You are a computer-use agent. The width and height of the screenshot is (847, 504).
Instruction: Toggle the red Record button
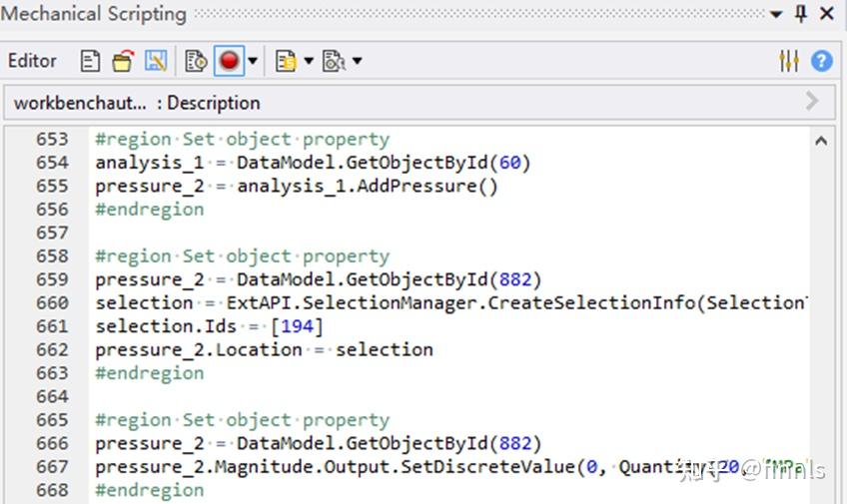(x=230, y=61)
